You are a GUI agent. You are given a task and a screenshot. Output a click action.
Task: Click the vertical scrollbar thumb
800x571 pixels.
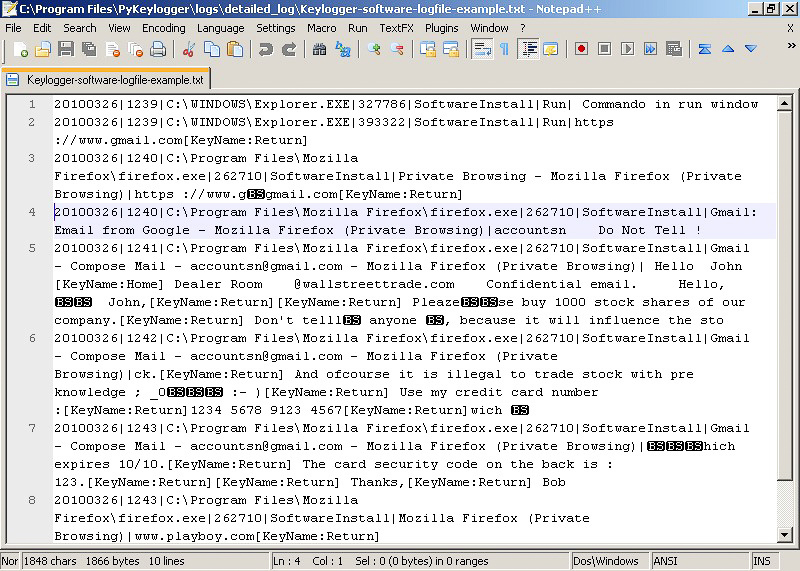coord(784,296)
